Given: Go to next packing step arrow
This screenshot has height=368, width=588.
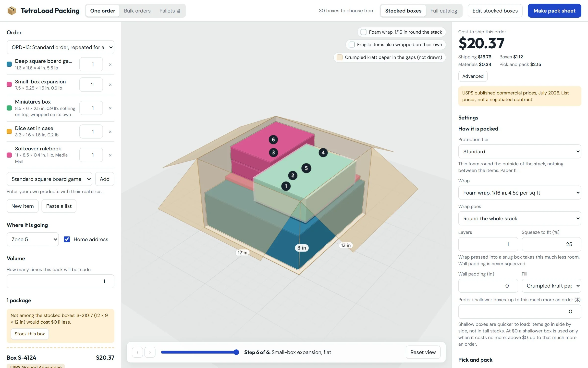Looking at the screenshot, I should click(x=150, y=352).
